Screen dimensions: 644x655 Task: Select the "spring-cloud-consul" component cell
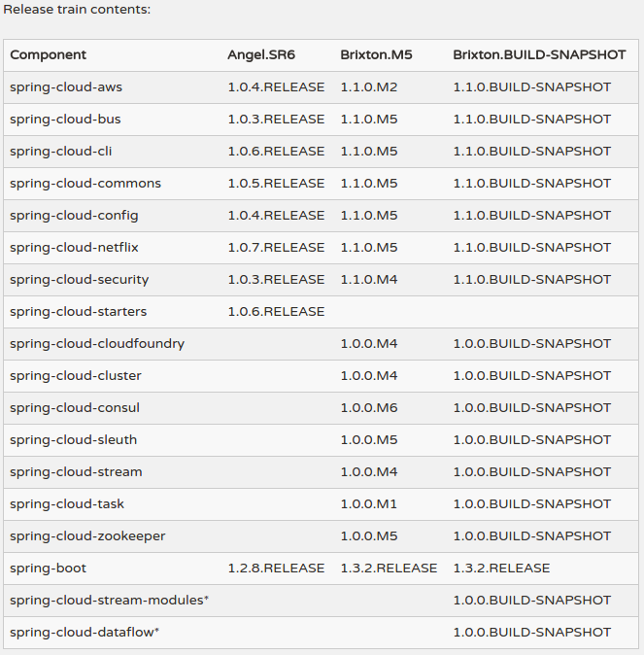click(75, 408)
